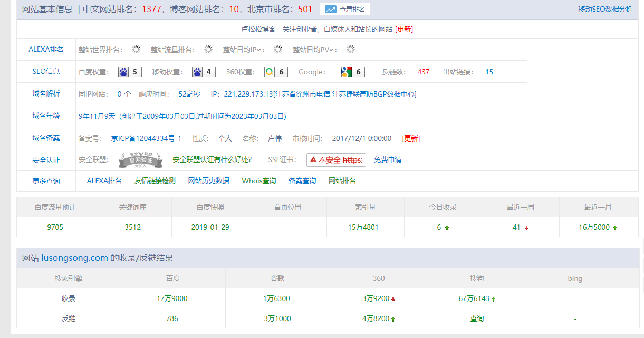Click 最近一周 value 41
This screenshot has height=338, width=644.
tap(516, 227)
